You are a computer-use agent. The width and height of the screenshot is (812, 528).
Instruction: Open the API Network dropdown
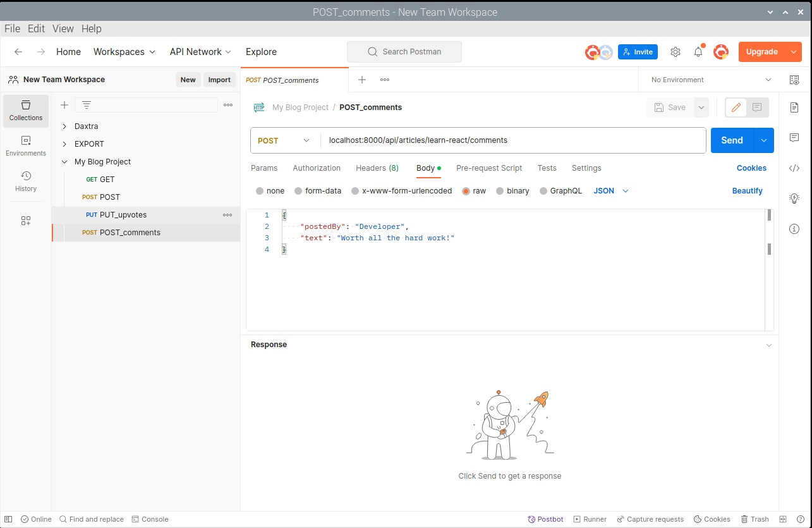pyautogui.click(x=201, y=52)
